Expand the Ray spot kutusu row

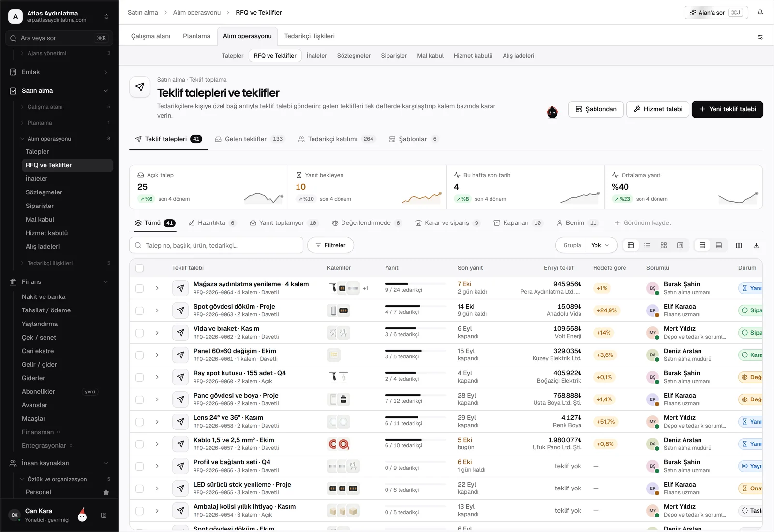click(x=157, y=377)
